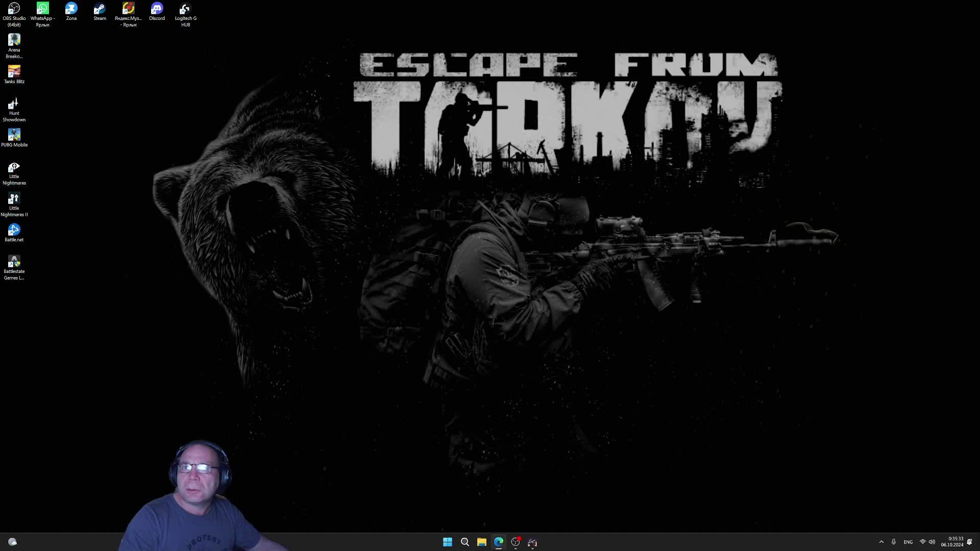Select the Little Nightmares II desktop icon
980x551 pixels.
14,205
